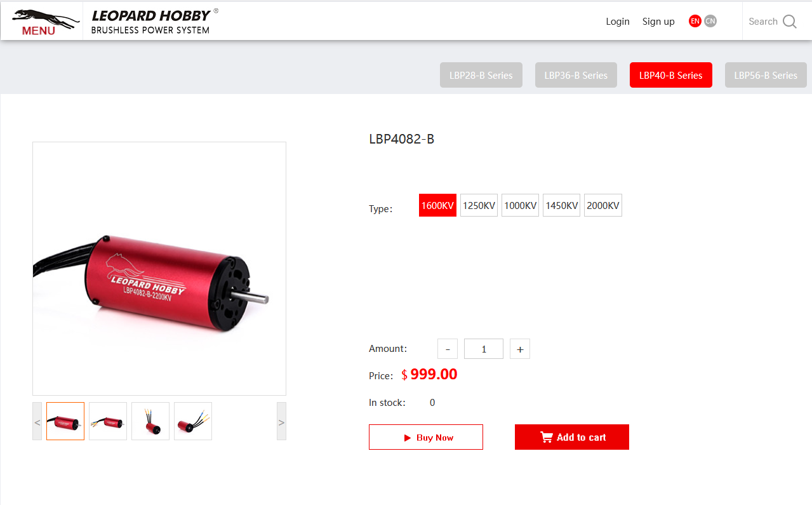This screenshot has width=812, height=505.
Task: Show next thumbnails with right arrow
Action: point(281,421)
